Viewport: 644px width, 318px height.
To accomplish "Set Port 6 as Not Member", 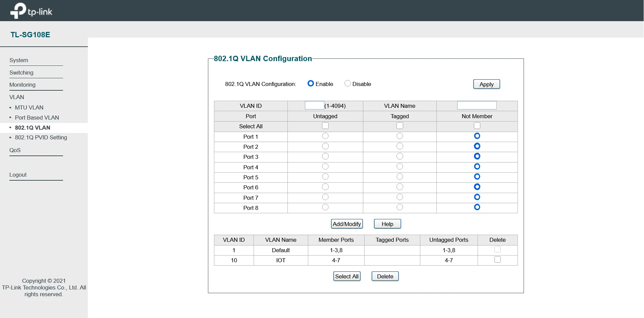I will click(477, 187).
